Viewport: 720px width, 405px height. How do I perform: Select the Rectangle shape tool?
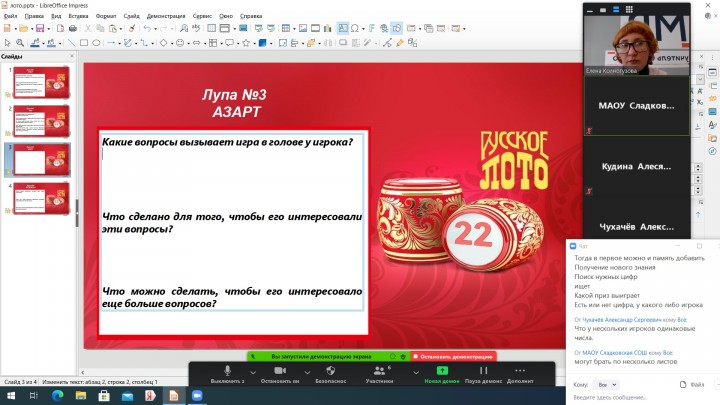coord(83,43)
